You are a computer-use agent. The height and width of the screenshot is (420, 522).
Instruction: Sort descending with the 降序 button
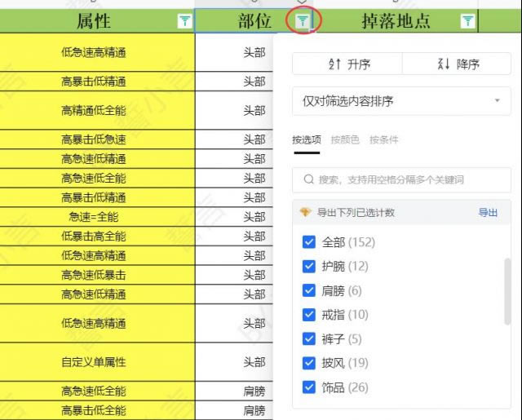(457, 64)
